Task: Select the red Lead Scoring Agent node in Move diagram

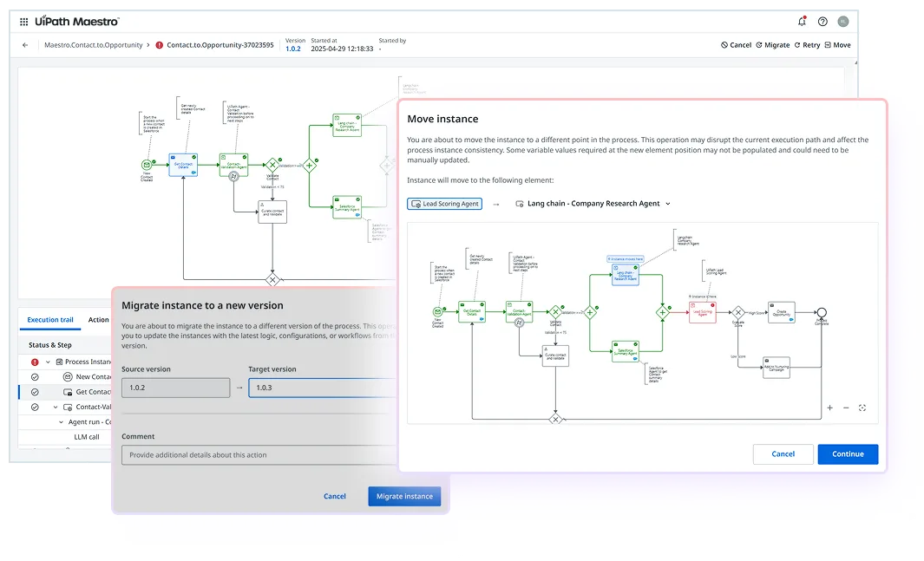Action: 703,313
